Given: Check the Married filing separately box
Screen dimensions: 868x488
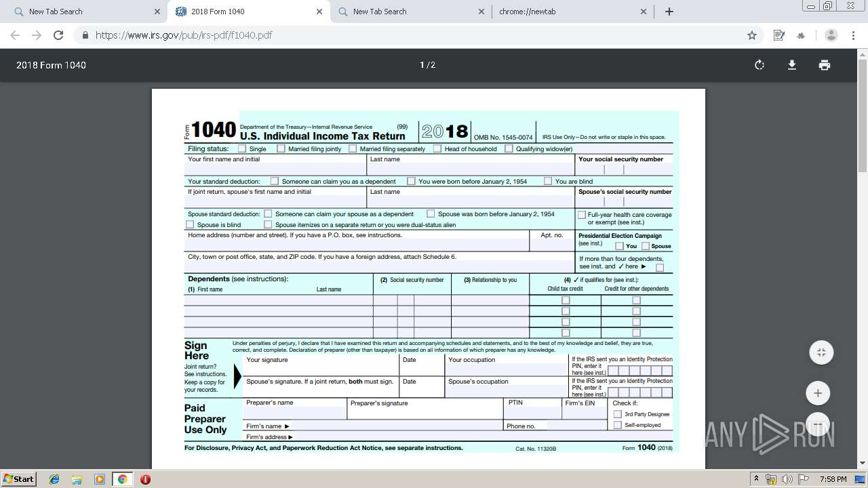Looking at the screenshot, I should pyautogui.click(x=353, y=148).
